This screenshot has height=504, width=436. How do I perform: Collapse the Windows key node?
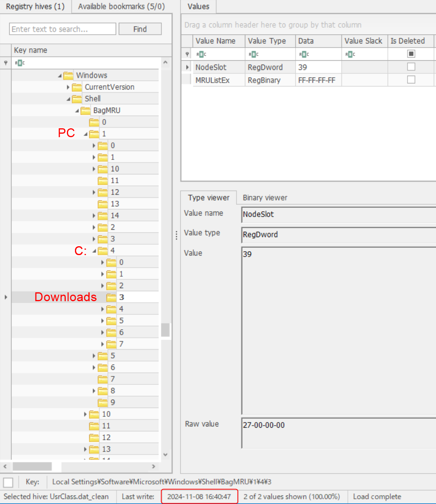coord(60,76)
